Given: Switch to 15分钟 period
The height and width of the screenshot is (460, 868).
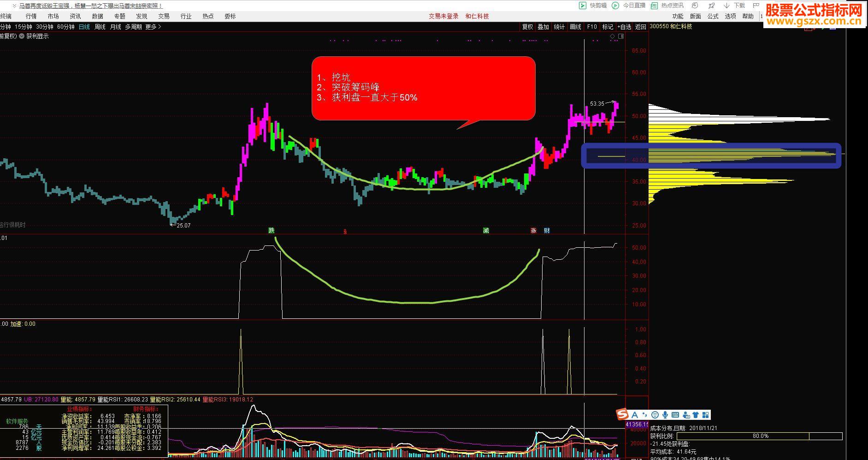Looking at the screenshot, I should click(24, 27).
